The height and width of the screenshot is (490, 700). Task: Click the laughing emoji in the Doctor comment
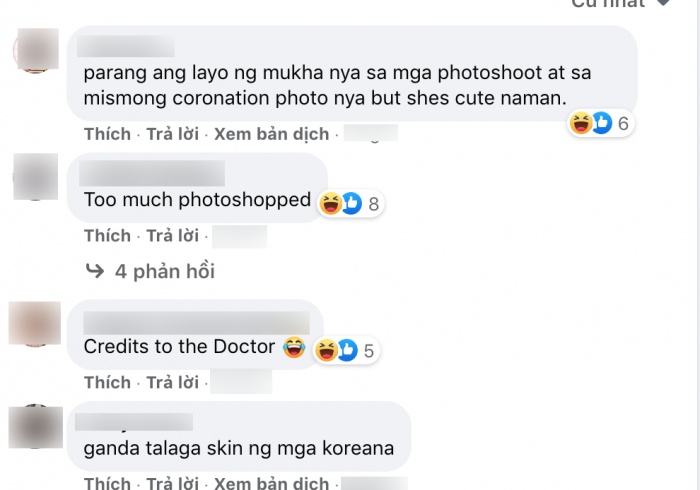coord(294,347)
